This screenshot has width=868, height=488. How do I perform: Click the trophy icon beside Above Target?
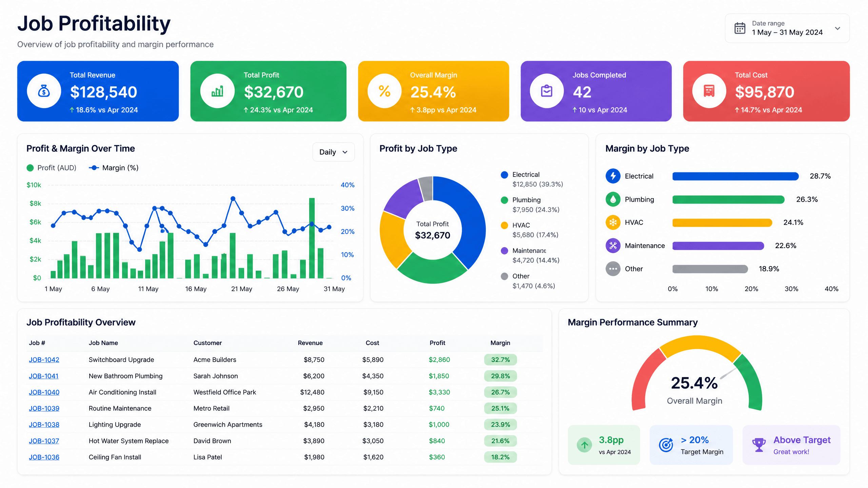pos(759,445)
